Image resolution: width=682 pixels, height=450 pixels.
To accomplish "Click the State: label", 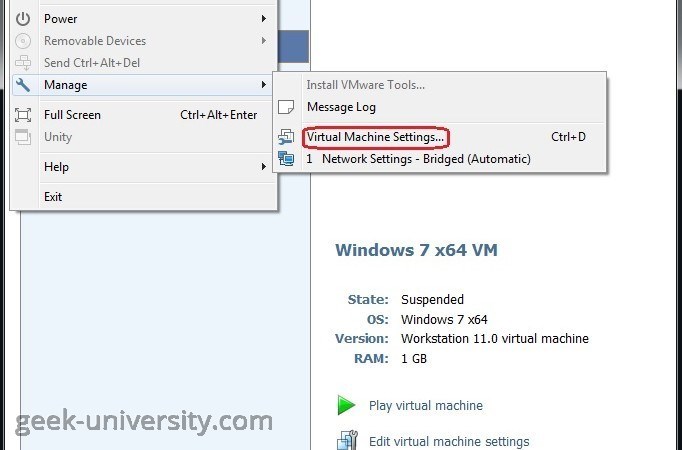I will (368, 300).
